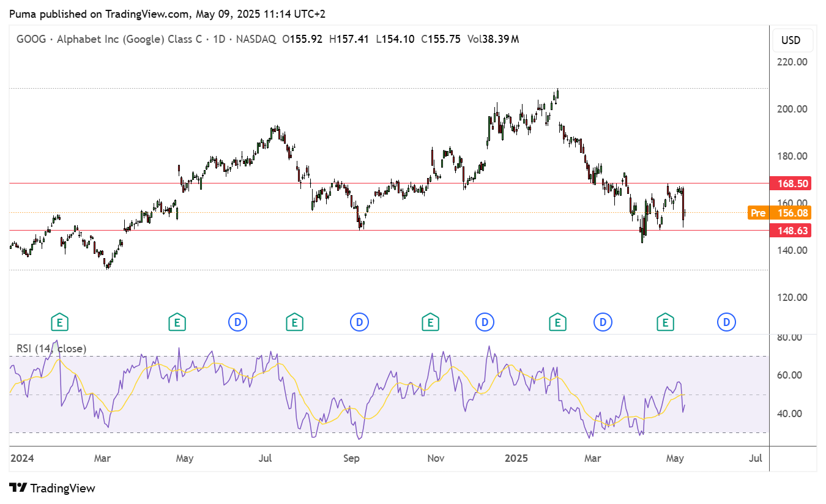Click the open value O155.92

coord(302,39)
